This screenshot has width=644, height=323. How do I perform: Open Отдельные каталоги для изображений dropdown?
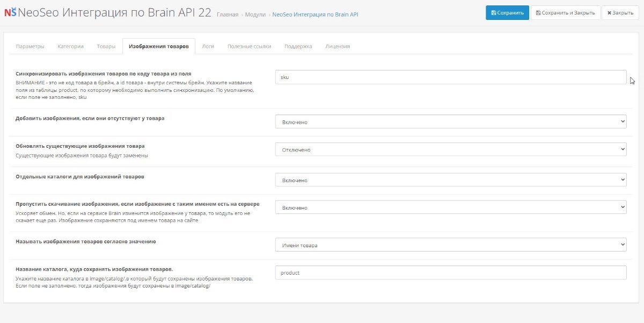(x=451, y=181)
